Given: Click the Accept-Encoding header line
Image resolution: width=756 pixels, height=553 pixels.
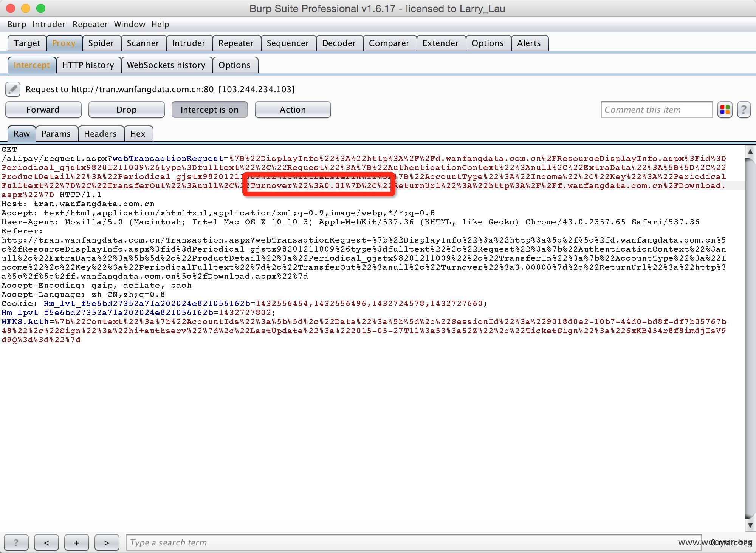Looking at the screenshot, I should tap(97, 286).
